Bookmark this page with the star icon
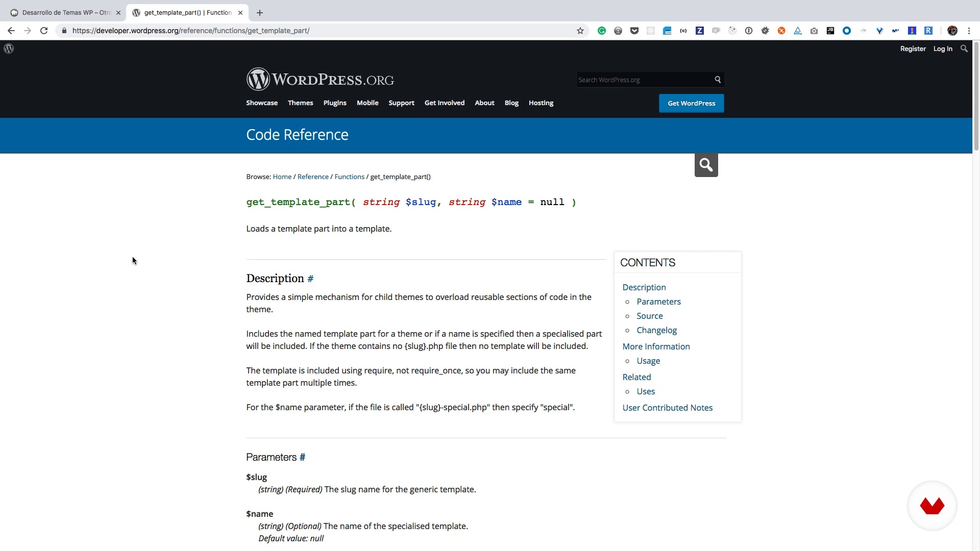This screenshot has width=980, height=551. (x=580, y=31)
